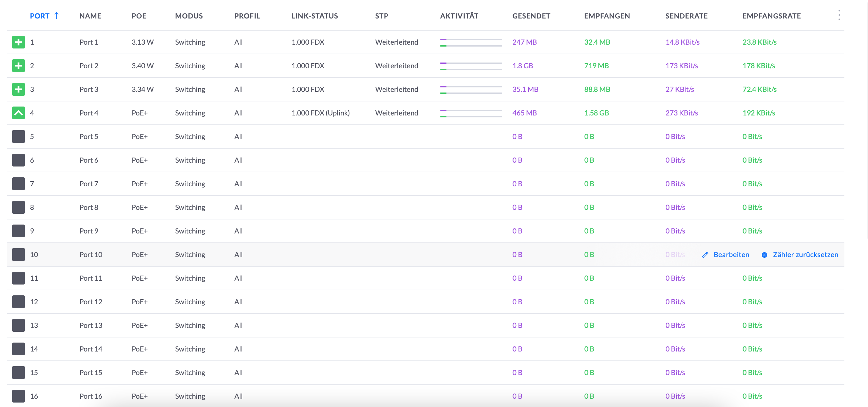Toggle the PORT column sort arrow
The width and height of the screenshot is (868, 407).
[x=56, y=16]
